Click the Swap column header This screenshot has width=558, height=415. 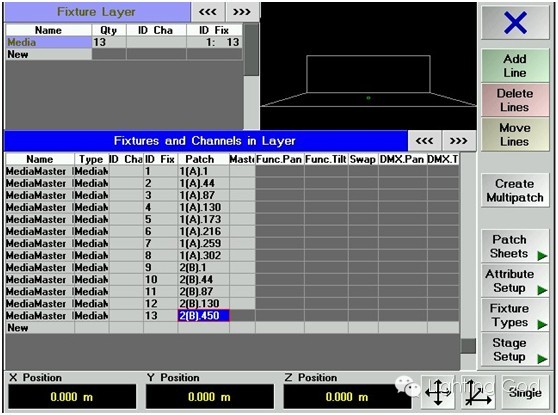pyautogui.click(x=363, y=159)
